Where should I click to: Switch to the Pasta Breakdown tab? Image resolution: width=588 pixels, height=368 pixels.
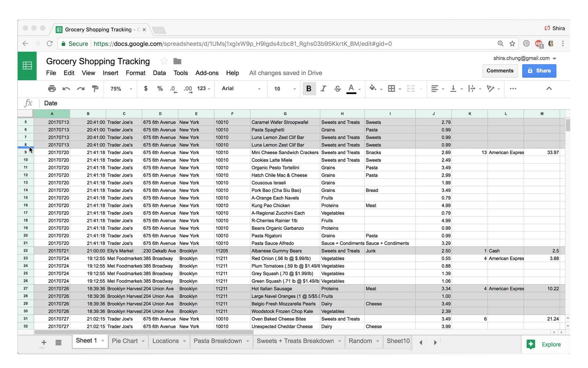click(218, 341)
